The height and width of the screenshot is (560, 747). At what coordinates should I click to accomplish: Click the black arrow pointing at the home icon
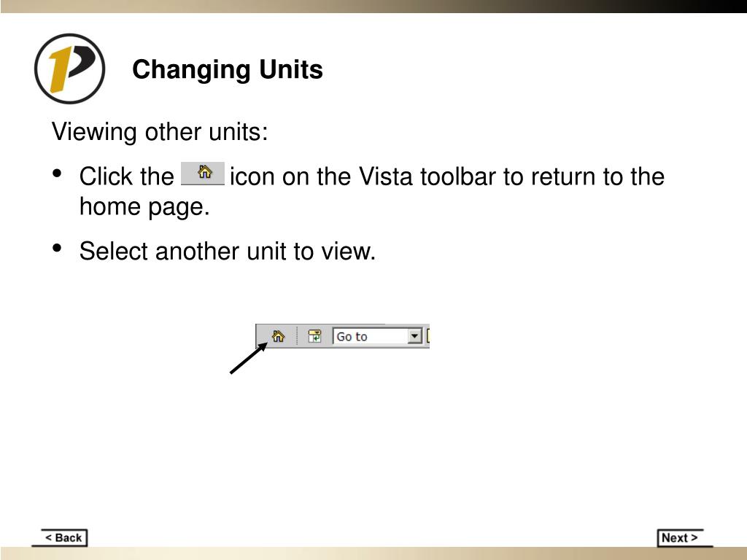249,358
